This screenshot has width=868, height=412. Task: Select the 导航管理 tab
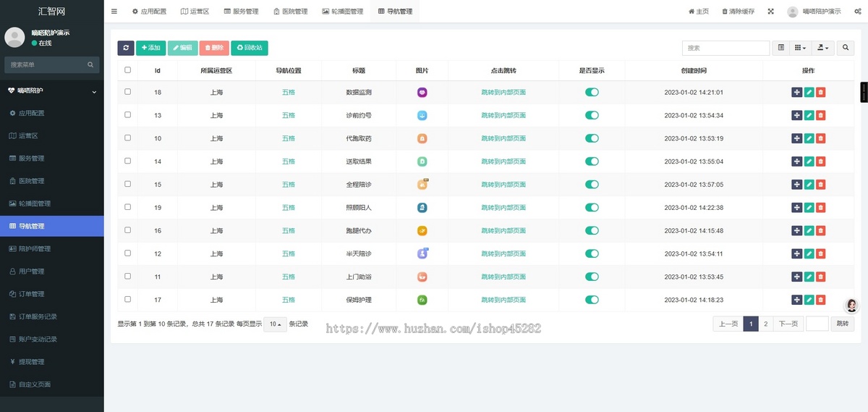pyautogui.click(x=395, y=12)
